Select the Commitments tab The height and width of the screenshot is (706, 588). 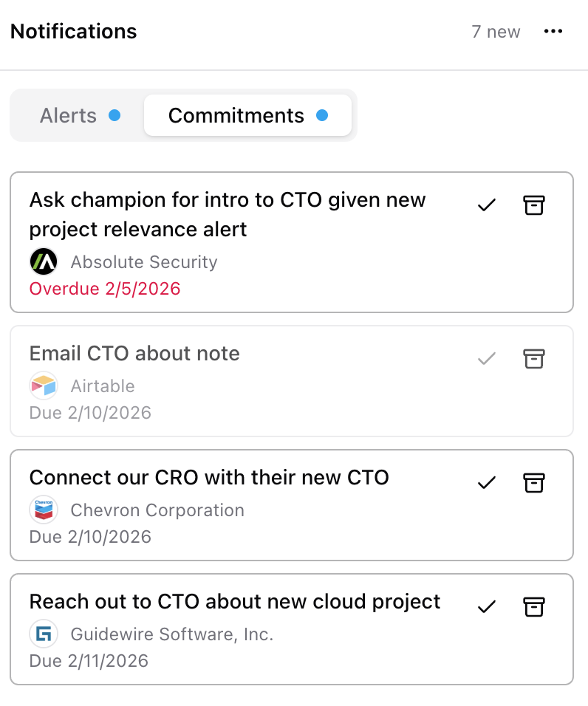[x=236, y=115]
